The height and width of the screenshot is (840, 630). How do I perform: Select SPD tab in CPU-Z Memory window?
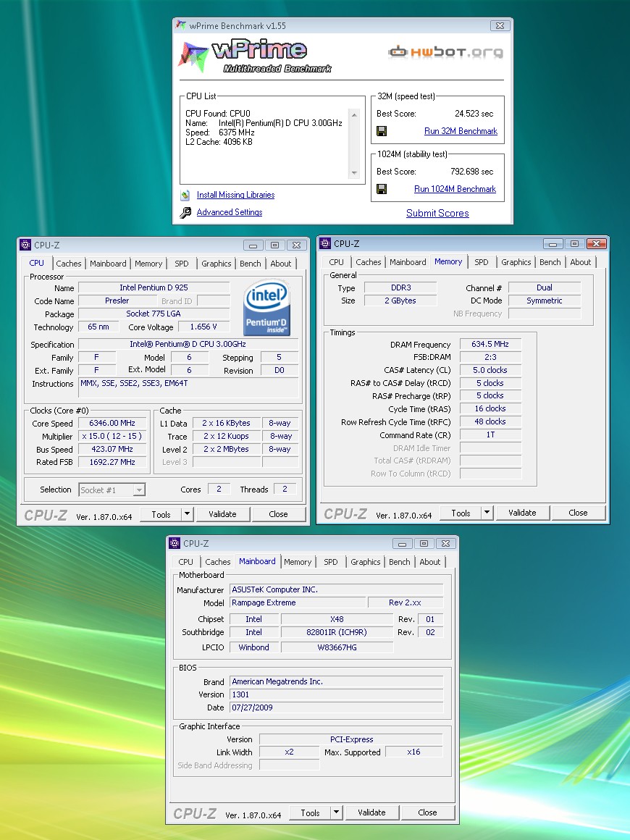[x=482, y=262]
